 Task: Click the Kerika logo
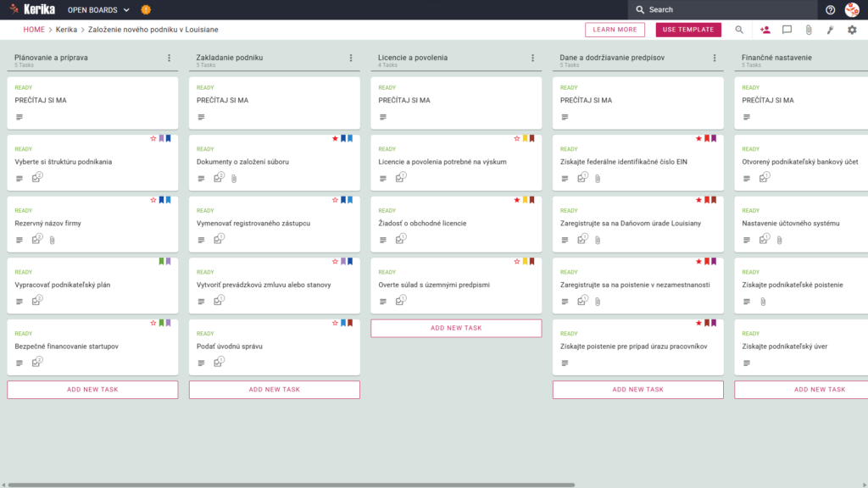(x=32, y=9)
